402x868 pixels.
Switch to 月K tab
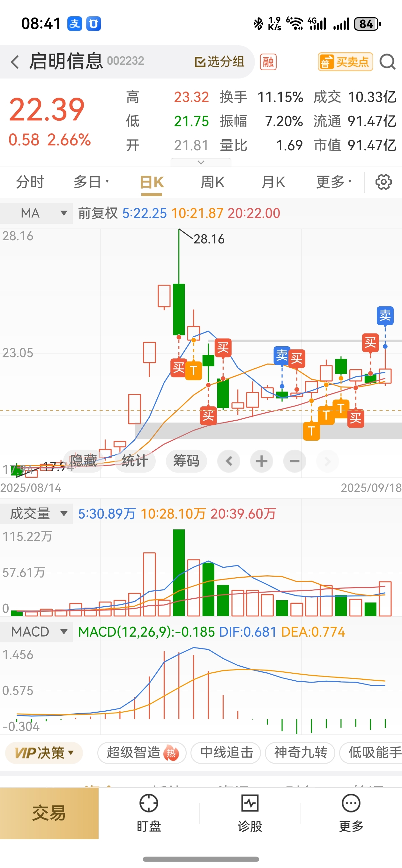coord(273,182)
